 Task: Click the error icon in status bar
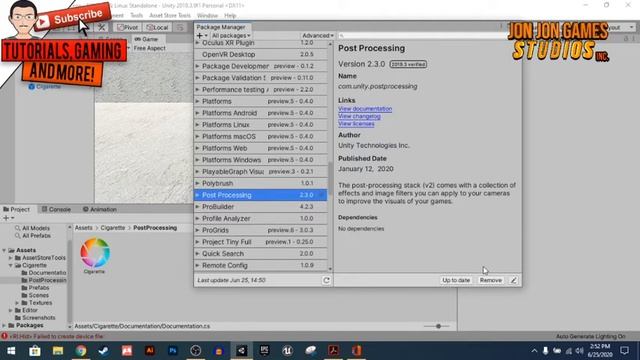pos(4,336)
